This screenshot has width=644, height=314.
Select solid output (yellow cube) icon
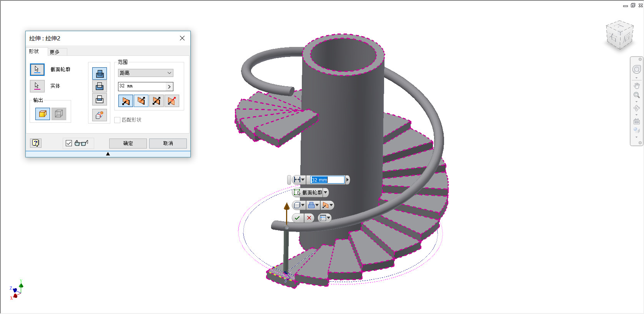coord(43,114)
